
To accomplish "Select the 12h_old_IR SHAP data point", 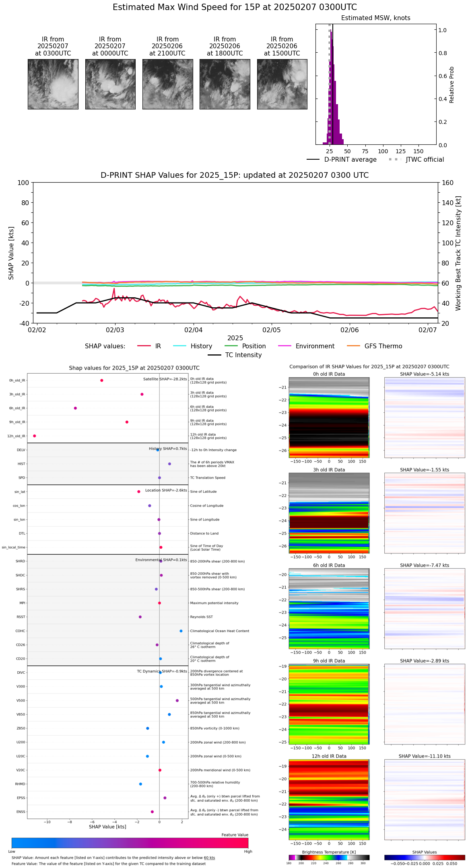I will (x=35, y=436).
